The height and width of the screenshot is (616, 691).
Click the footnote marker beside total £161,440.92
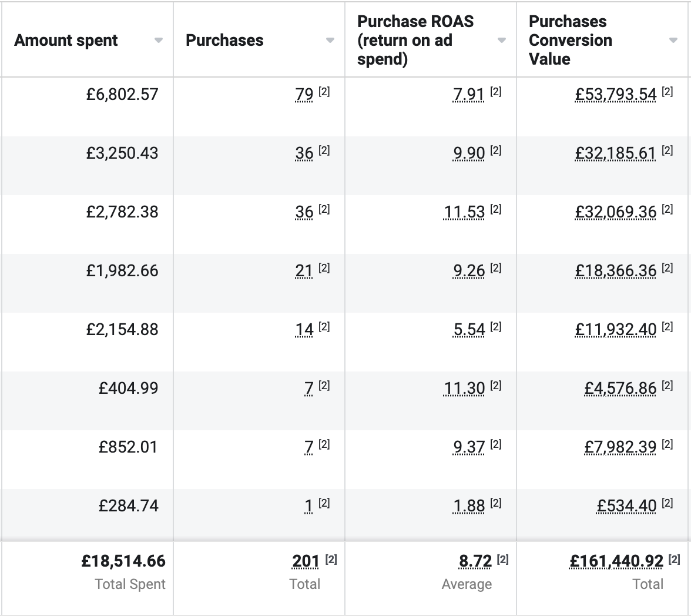click(x=674, y=560)
